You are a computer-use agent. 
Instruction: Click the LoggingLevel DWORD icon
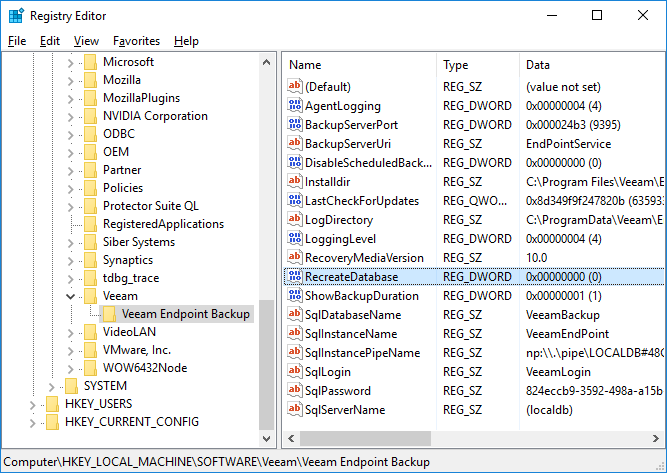tap(295, 239)
